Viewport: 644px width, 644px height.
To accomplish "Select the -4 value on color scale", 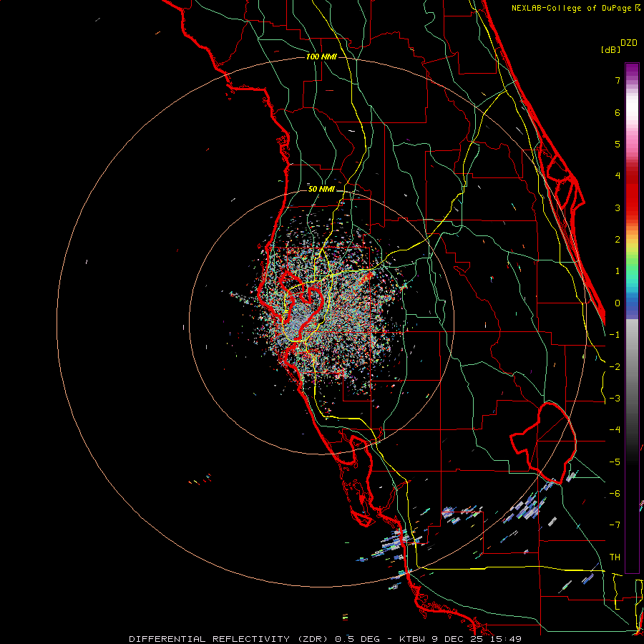I will click(x=615, y=430).
